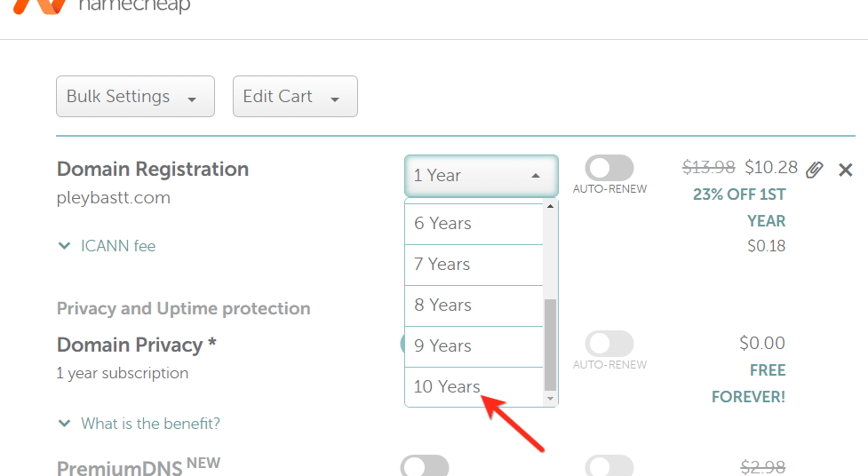Toggle Domain Privacy auto-renew switch
The image size is (868, 476).
tap(609, 344)
